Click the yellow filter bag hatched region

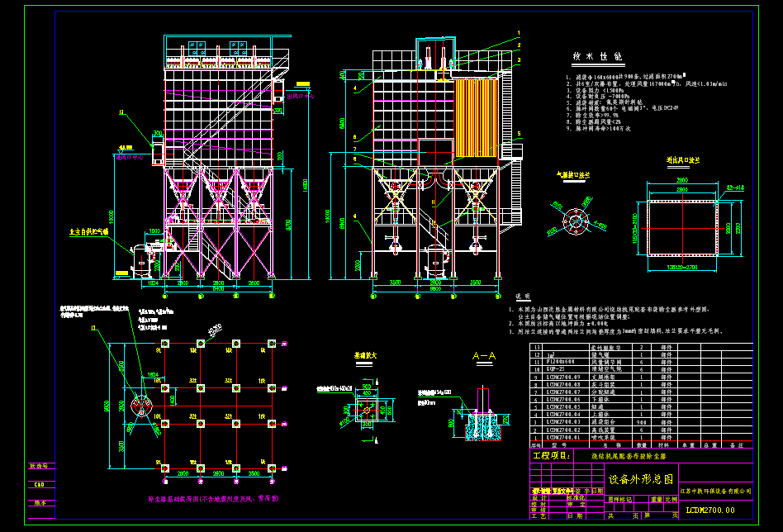pyautogui.click(x=476, y=116)
